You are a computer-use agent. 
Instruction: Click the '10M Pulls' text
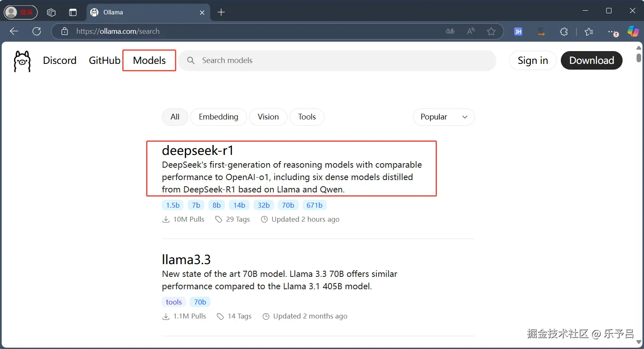coord(189,219)
